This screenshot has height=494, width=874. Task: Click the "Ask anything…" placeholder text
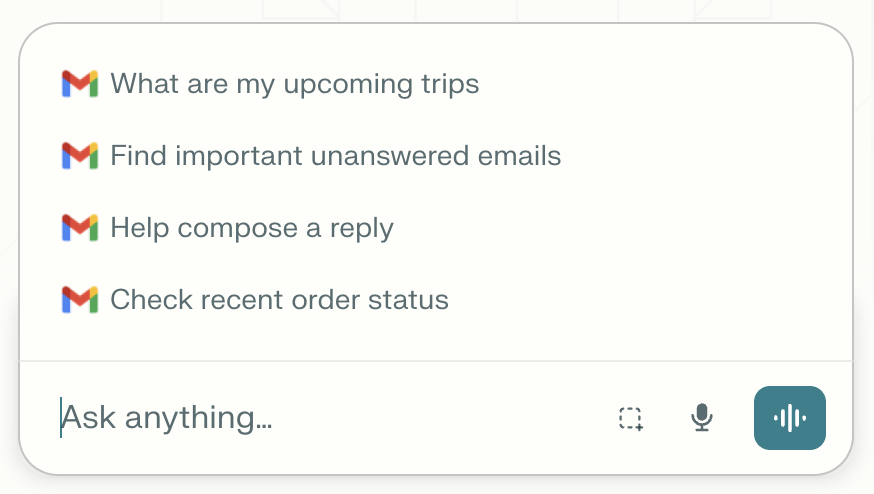click(167, 418)
